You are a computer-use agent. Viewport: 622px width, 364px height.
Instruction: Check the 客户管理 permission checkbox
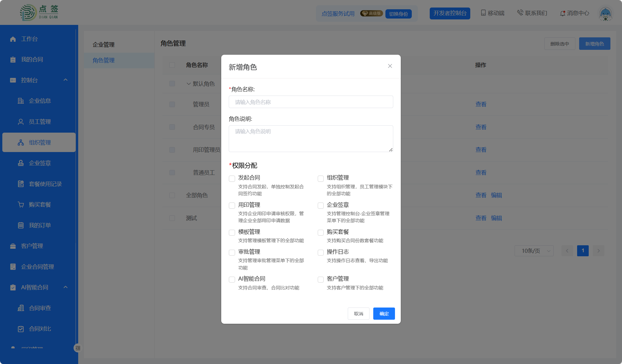coord(321,280)
